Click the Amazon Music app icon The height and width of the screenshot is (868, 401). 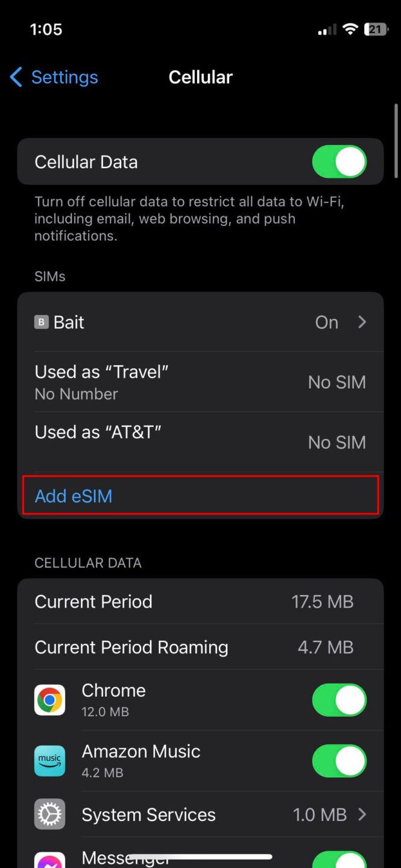tap(49, 761)
